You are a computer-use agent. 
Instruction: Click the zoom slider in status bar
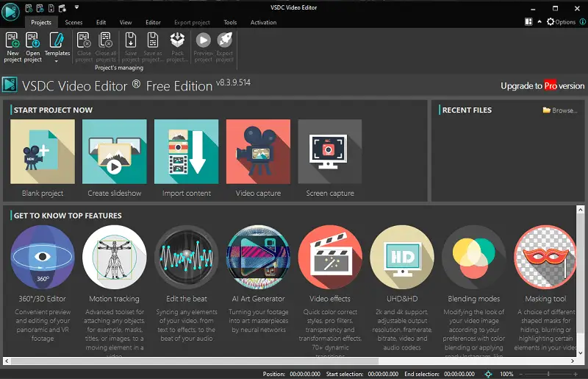[x=548, y=374]
